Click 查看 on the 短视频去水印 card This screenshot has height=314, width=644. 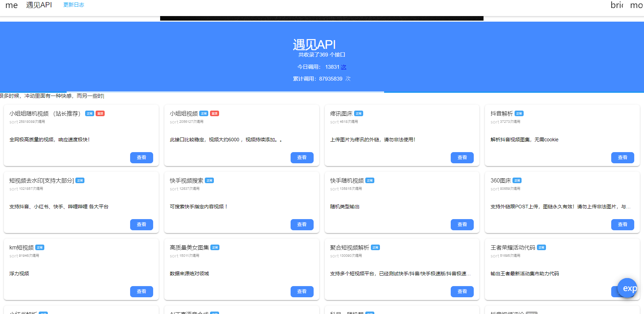coord(142,225)
